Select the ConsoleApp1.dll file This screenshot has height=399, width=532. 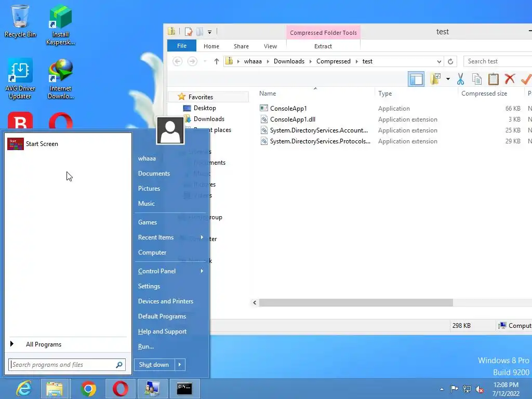pyautogui.click(x=293, y=119)
